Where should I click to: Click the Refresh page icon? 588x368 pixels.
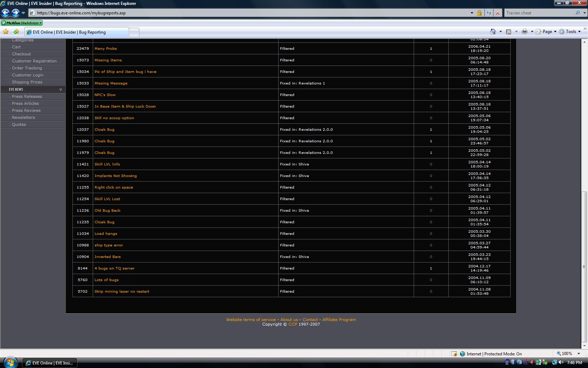point(488,13)
